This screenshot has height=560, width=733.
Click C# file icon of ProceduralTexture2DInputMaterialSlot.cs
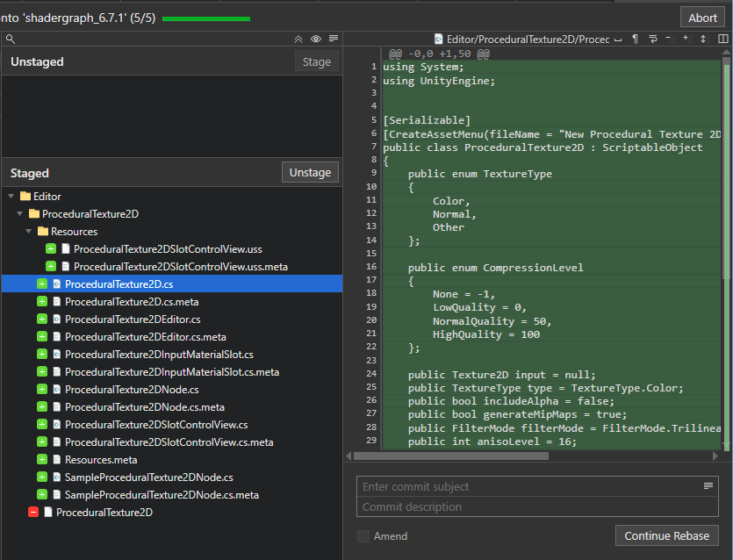click(56, 355)
